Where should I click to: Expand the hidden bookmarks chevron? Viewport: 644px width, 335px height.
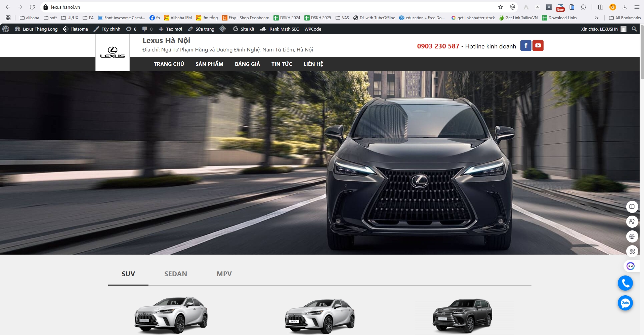click(596, 18)
